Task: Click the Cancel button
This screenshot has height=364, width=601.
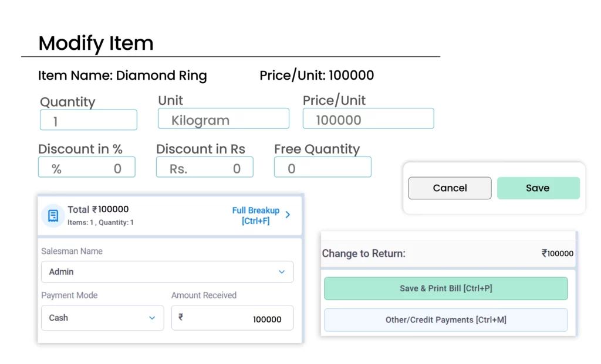Action: (x=450, y=188)
